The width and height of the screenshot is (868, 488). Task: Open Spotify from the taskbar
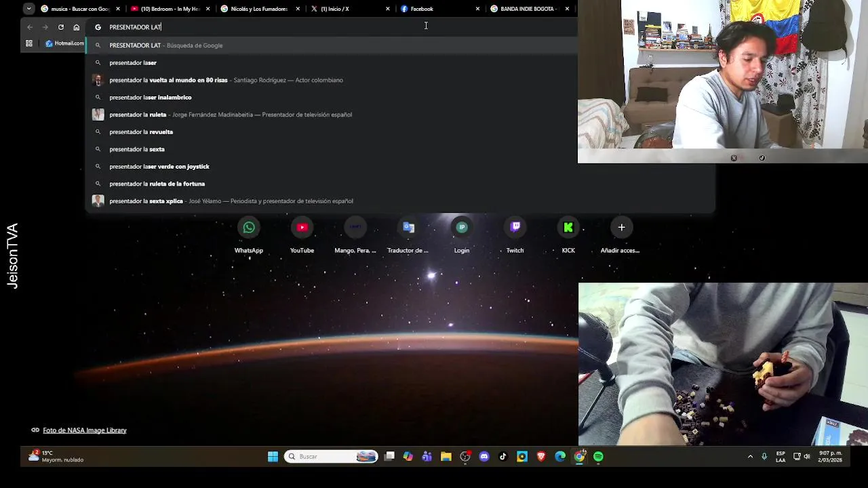pos(598,457)
